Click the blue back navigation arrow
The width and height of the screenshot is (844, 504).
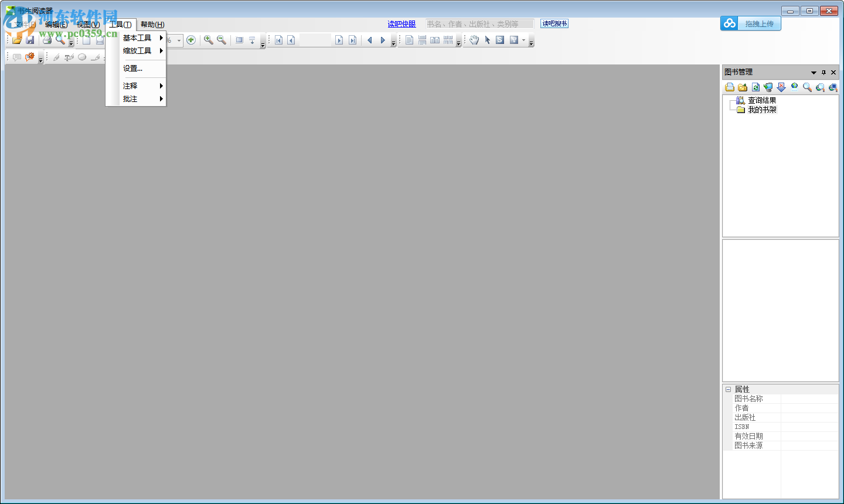point(370,40)
